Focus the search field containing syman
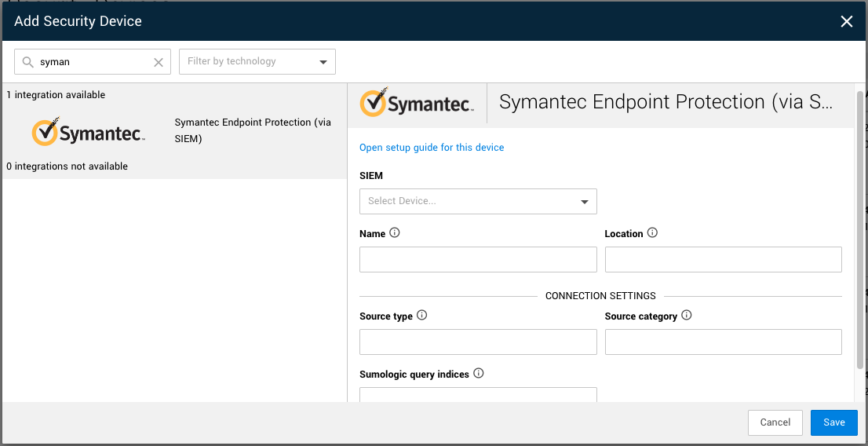868x446 pixels. click(93, 61)
